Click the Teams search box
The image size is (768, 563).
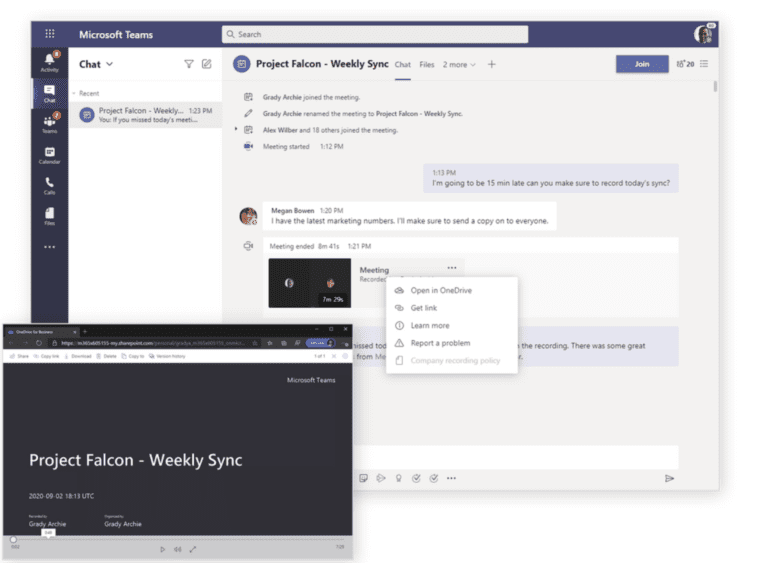[x=375, y=34]
